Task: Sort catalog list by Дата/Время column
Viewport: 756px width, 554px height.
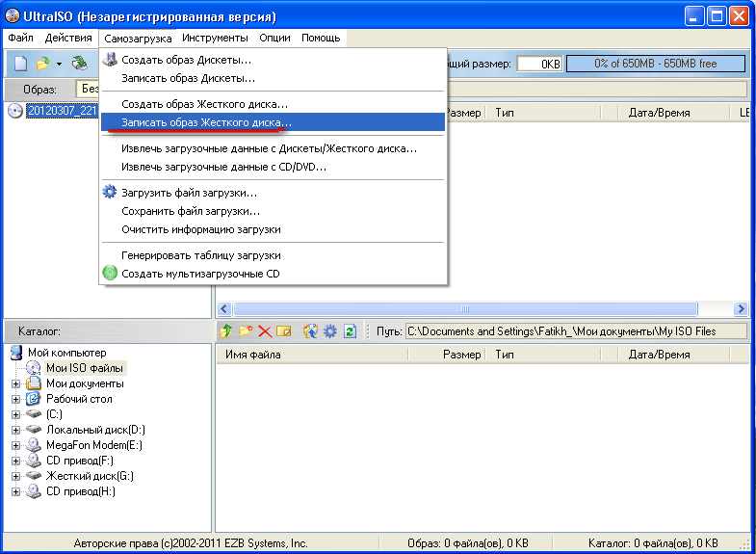Action: coord(673,355)
